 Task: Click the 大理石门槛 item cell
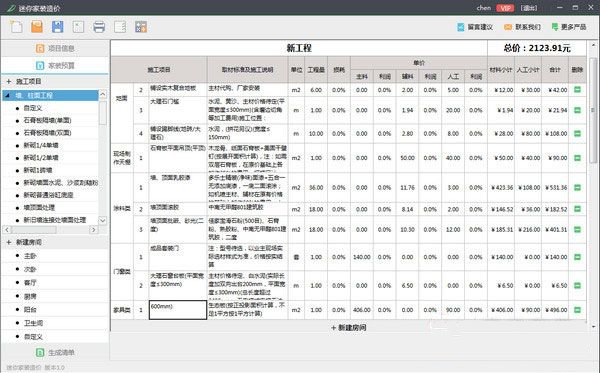click(178, 110)
